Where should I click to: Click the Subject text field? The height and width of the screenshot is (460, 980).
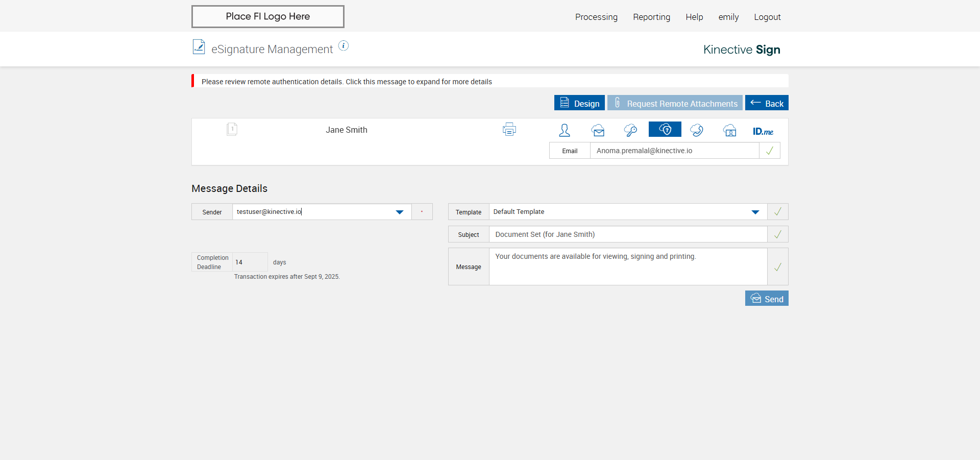pos(628,234)
